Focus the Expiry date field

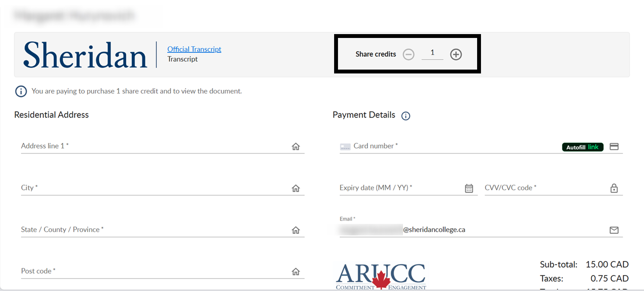[409, 188]
